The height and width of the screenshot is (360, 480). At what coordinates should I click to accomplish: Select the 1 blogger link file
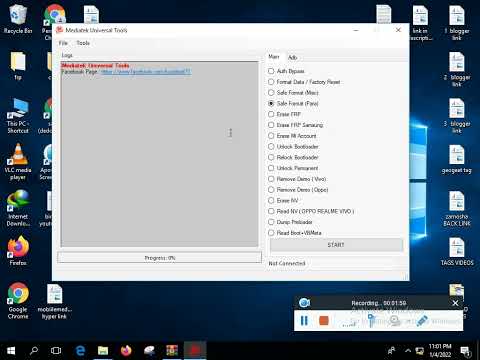pyautogui.click(x=457, y=23)
